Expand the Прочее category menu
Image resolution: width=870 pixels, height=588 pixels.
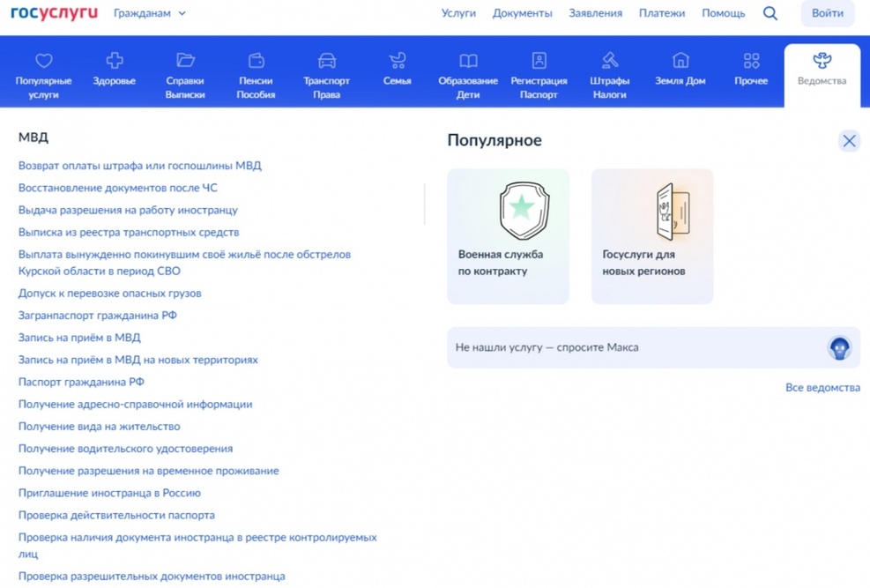(751, 69)
